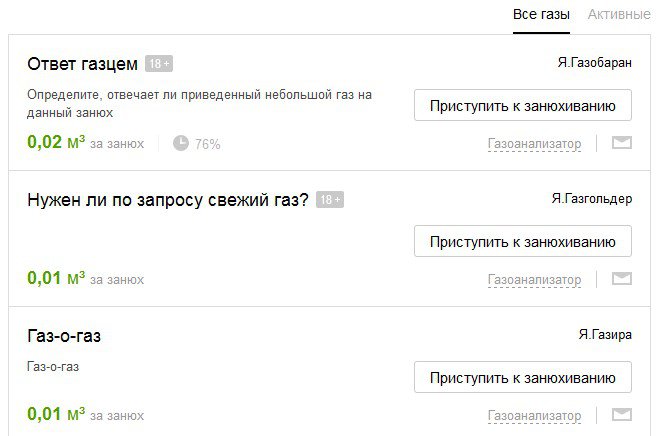Click the Я.Газира requester name

pyautogui.click(x=605, y=335)
